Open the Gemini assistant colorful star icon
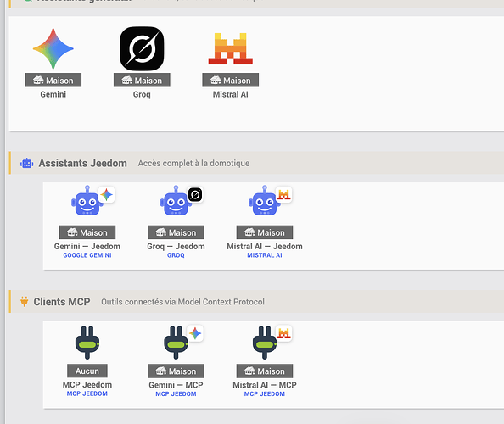Image resolution: width=504 pixels, height=424 pixels. [x=53, y=49]
